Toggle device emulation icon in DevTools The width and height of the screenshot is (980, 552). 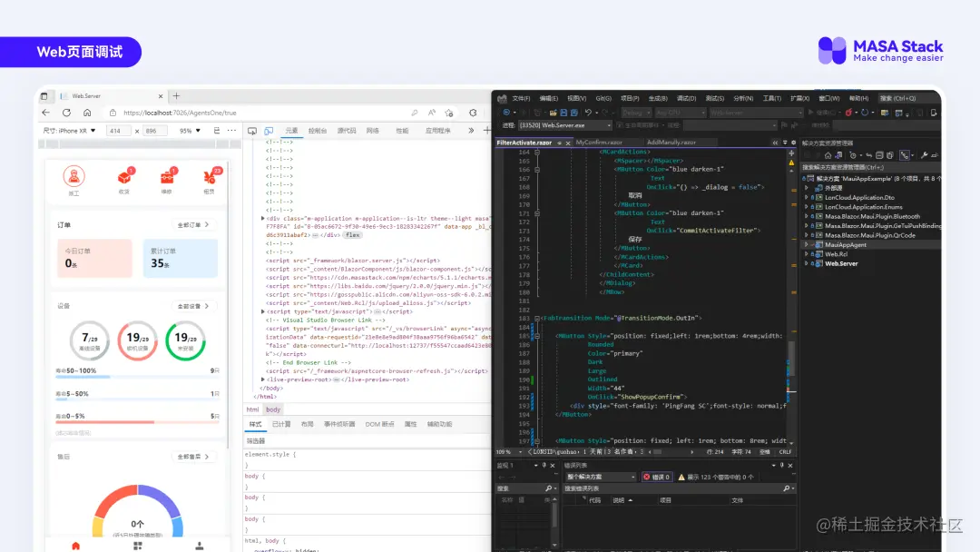[269, 131]
